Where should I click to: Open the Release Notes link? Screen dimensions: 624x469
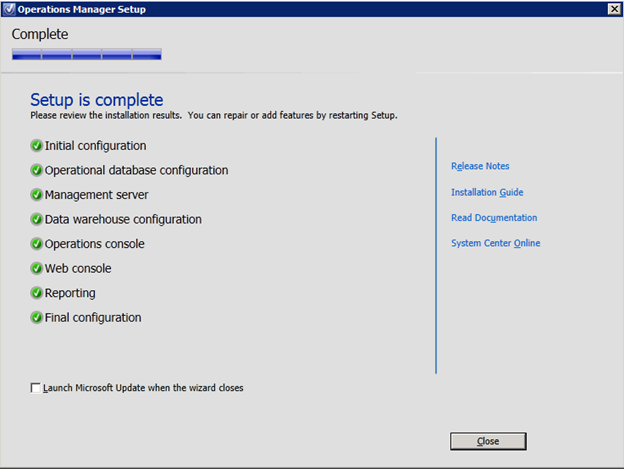[480, 166]
